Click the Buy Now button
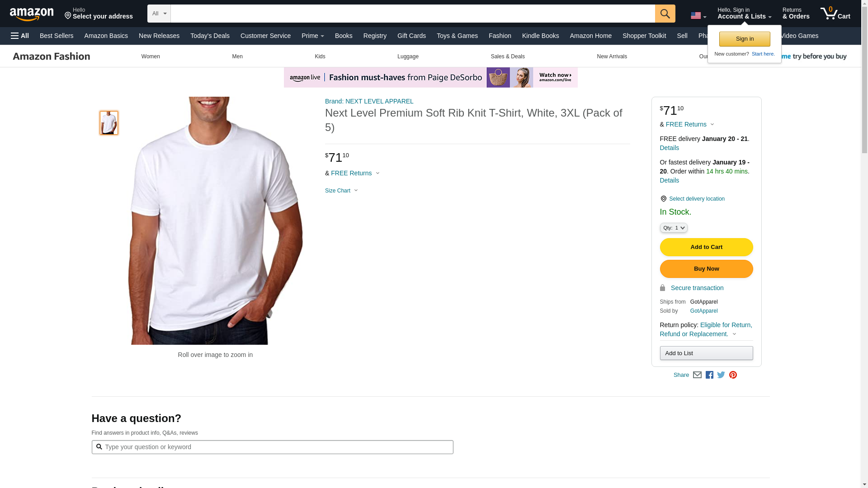The width and height of the screenshot is (868, 488). (706, 269)
